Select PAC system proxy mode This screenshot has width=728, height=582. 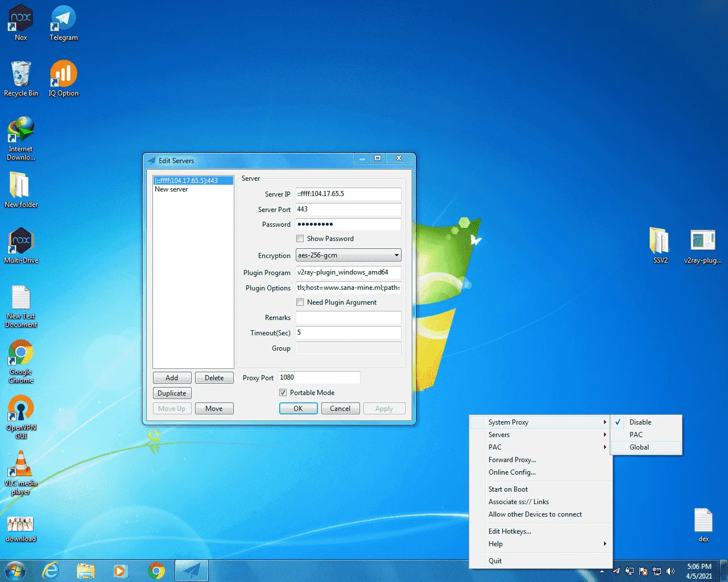pyautogui.click(x=647, y=435)
